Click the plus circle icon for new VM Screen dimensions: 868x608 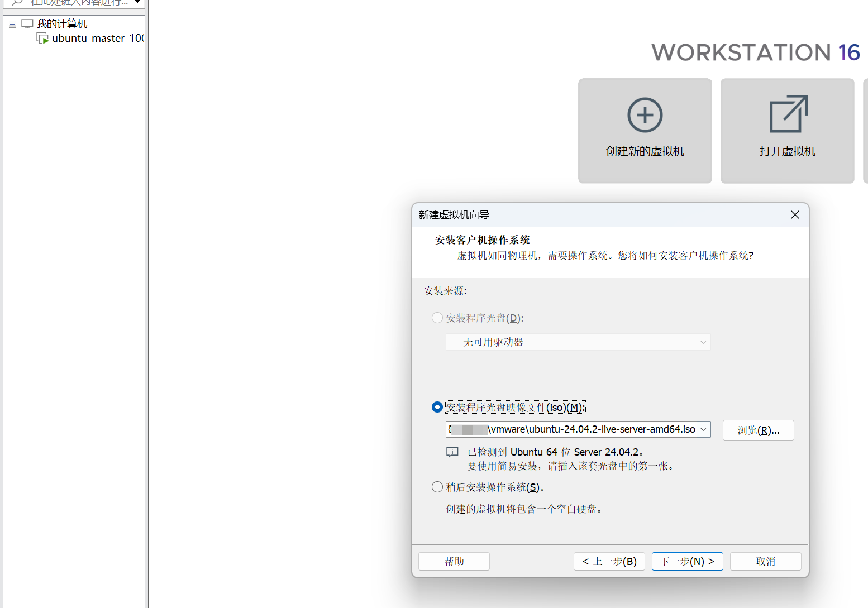tap(645, 115)
